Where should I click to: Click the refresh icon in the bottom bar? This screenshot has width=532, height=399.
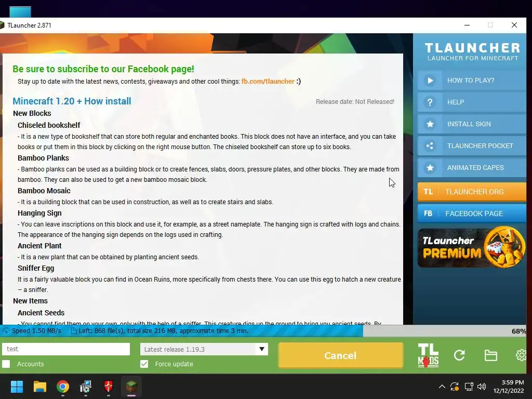459,355
